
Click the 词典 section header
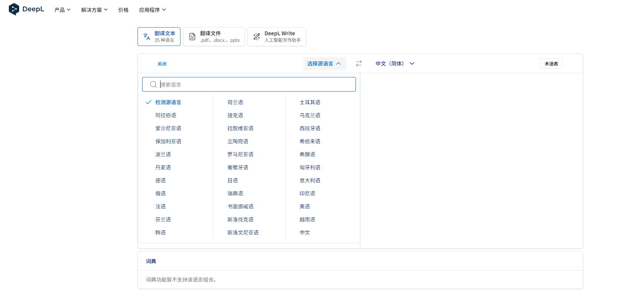[x=151, y=261]
